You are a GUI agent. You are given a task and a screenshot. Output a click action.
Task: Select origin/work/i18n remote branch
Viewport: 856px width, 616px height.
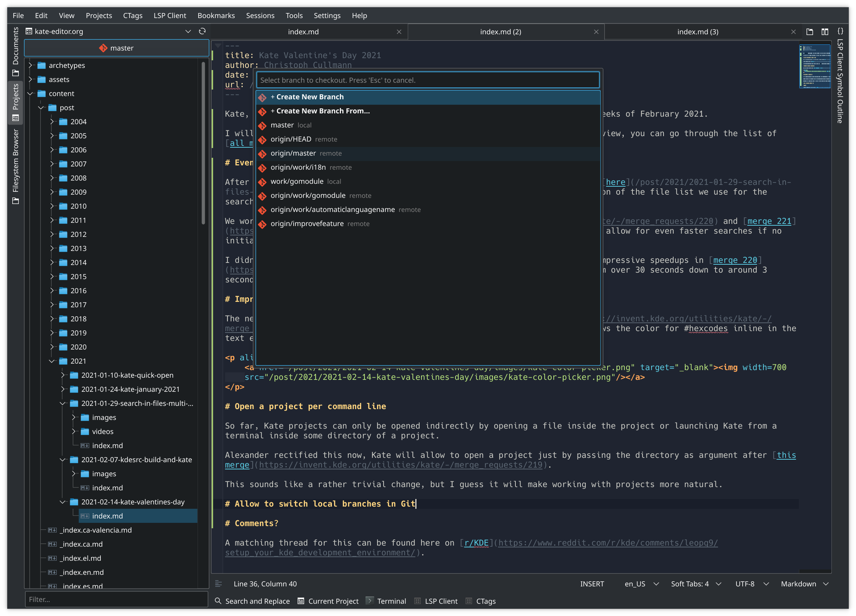(298, 167)
